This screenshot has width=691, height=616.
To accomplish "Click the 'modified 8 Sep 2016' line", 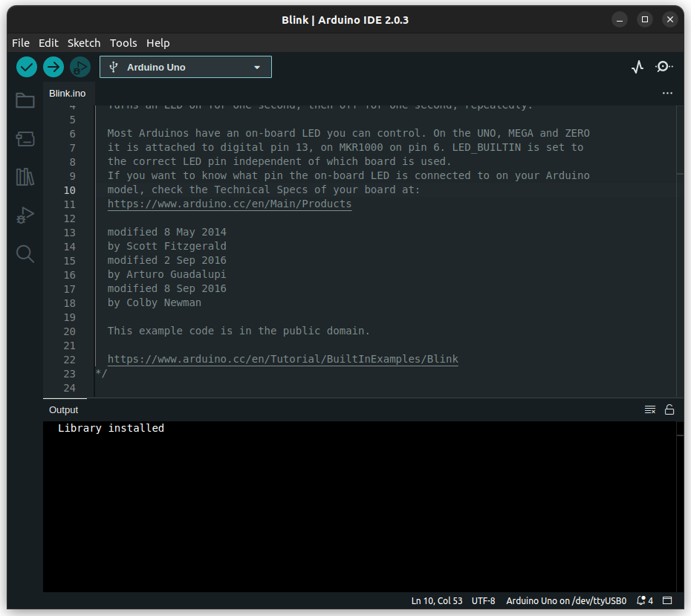I will [x=167, y=288].
